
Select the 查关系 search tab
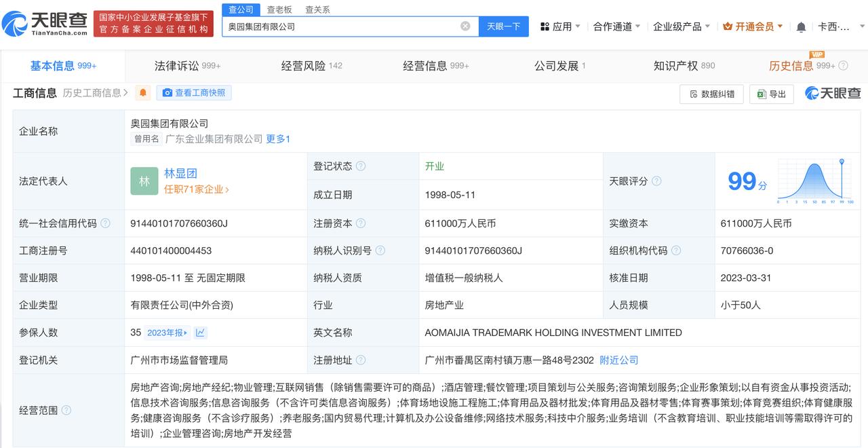[317, 10]
